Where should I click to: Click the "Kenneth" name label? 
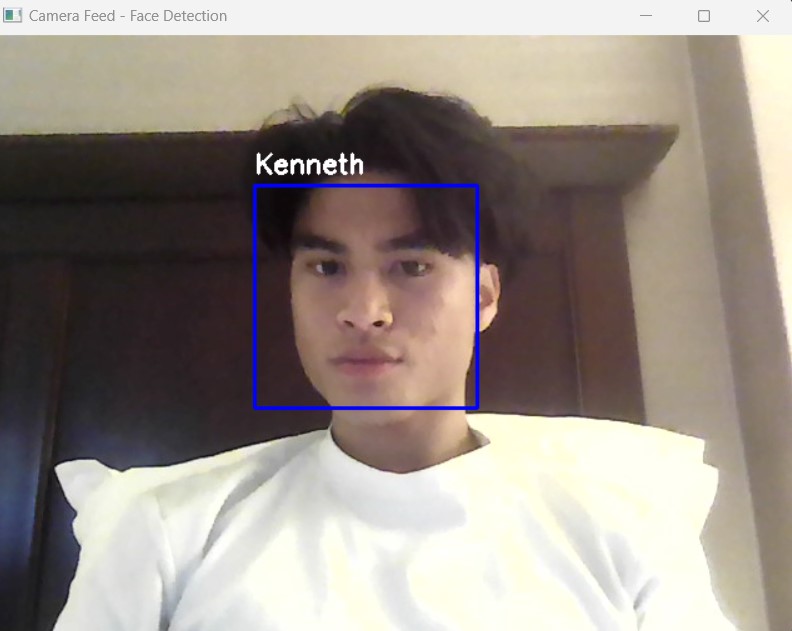point(309,165)
